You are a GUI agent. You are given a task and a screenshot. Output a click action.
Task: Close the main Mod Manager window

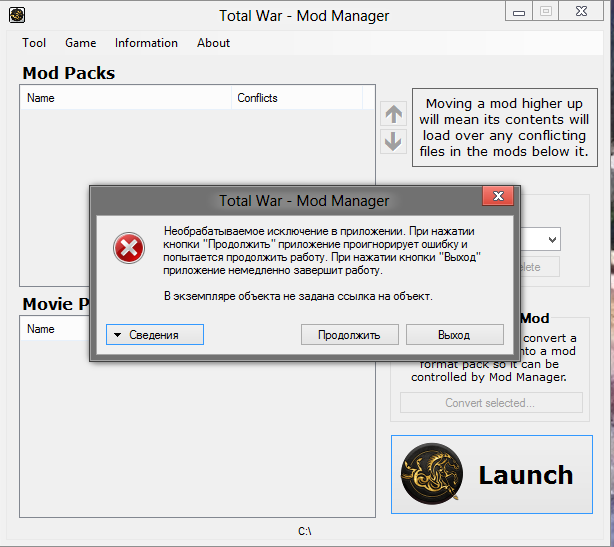click(581, 11)
